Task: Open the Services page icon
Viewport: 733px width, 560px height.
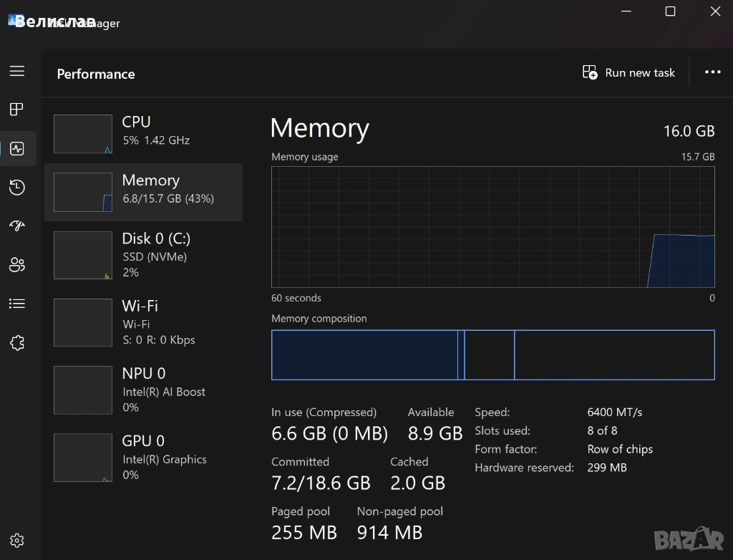Action: pyautogui.click(x=17, y=343)
